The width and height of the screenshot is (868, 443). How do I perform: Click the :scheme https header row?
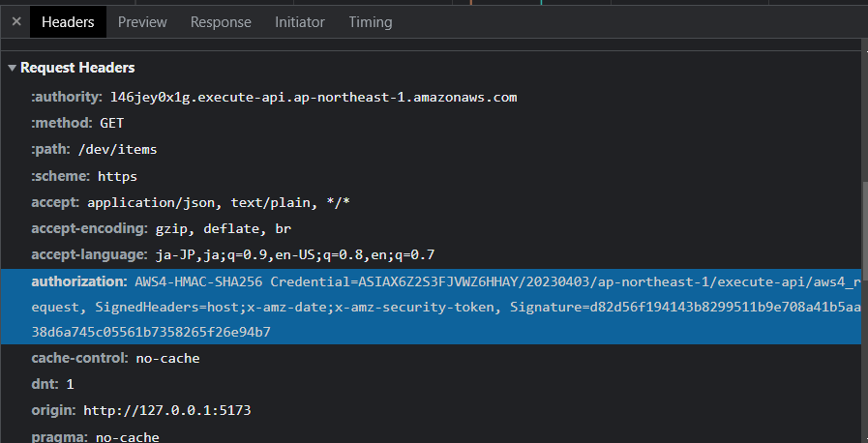pyautogui.click(x=84, y=176)
